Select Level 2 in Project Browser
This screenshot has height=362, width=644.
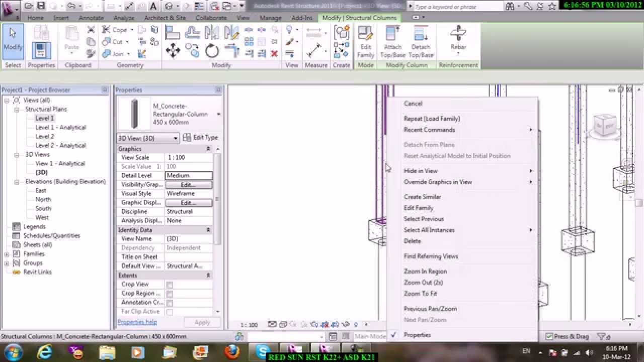tap(45, 136)
